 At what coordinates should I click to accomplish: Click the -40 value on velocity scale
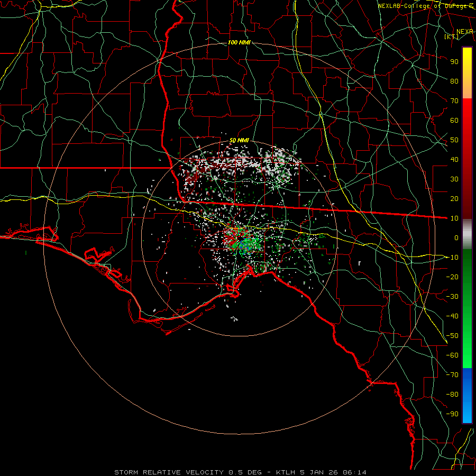pyautogui.click(x=452, y=316)
